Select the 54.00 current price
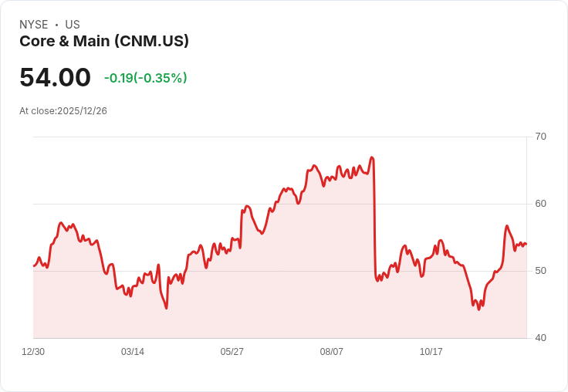This screenshot has height=392, width=568. pos(55,77)
